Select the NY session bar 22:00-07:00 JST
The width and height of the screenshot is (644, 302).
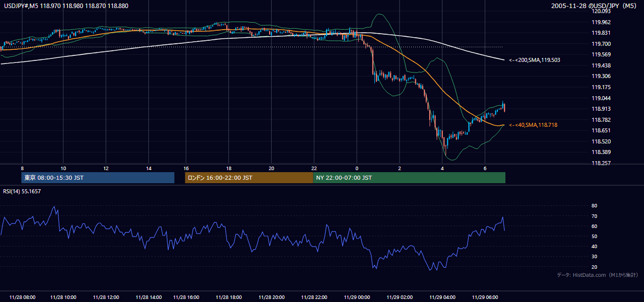click(409, 178)
